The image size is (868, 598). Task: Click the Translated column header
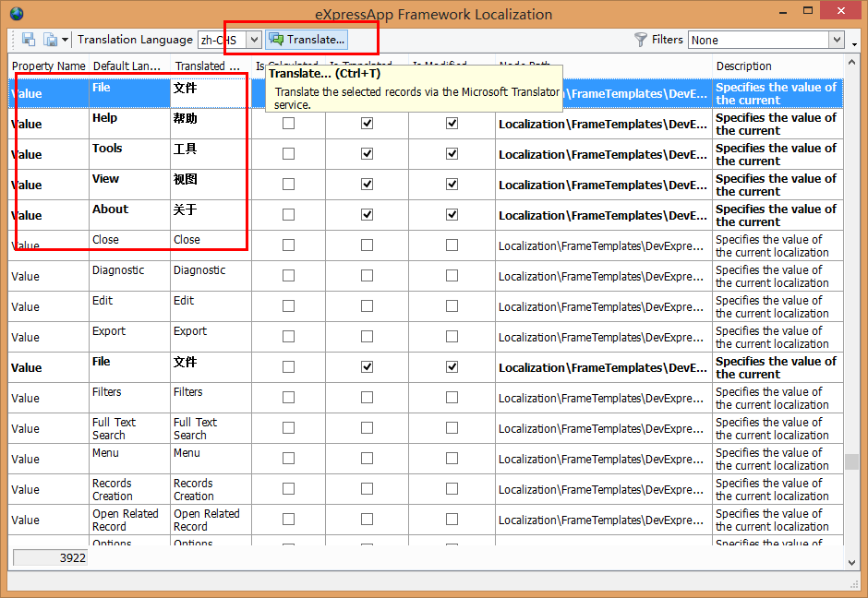point(211,66)
